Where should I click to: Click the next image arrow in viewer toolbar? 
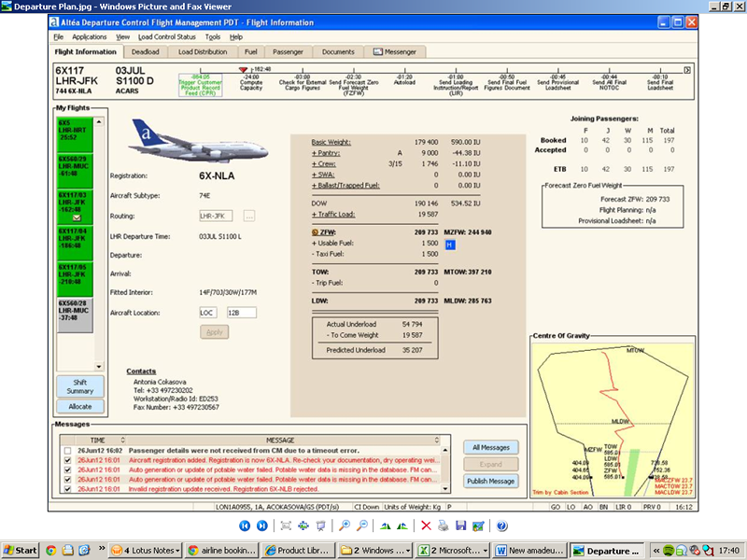point(262,525)
